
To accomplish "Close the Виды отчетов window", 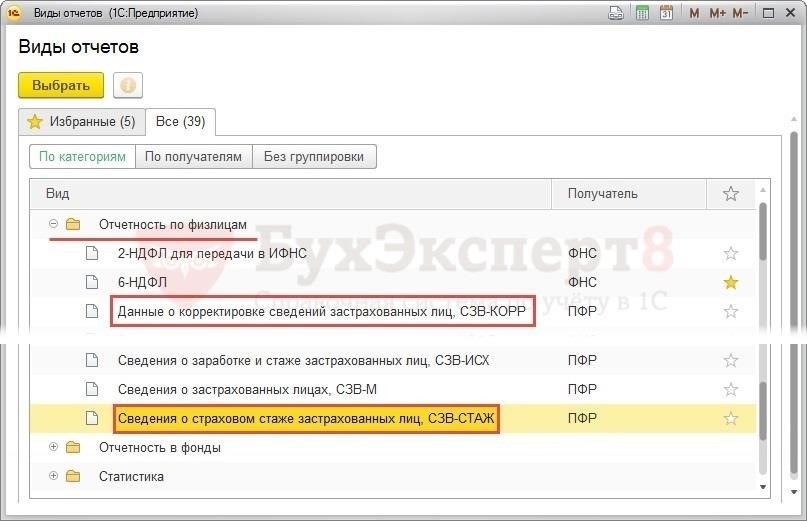I will (x=791, y=13).
